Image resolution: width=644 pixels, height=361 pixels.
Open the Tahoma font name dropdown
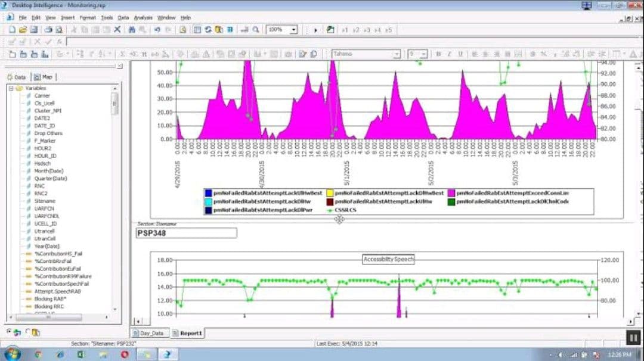pyautogui.click(x=397, y=54)
